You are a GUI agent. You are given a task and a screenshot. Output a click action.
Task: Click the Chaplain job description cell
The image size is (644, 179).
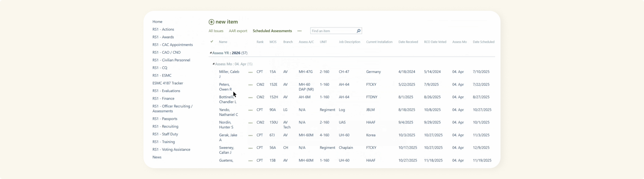(x=346, y=148)
